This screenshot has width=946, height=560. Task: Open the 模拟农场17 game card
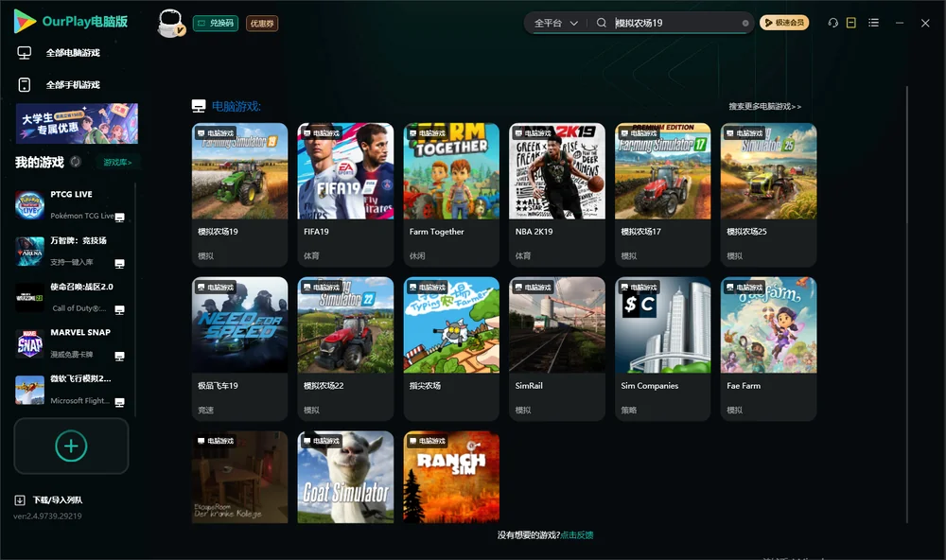(x=662, y=194)
